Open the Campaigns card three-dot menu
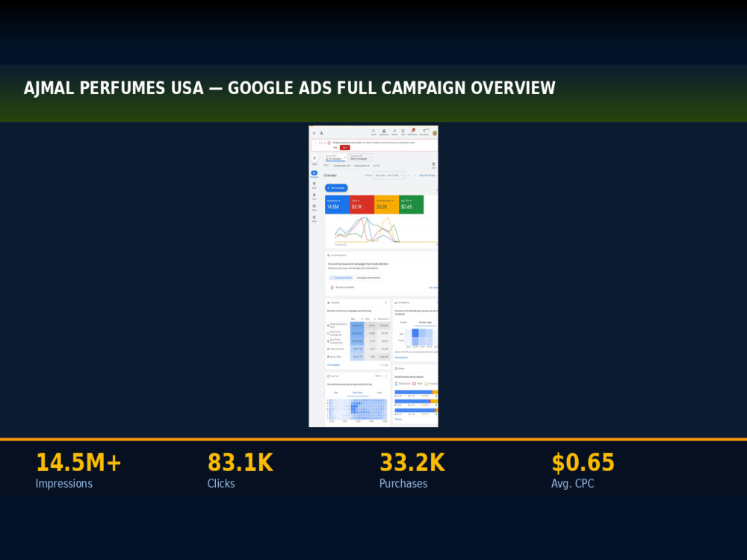This screenshot has width=747, height=560. point(386,302)
